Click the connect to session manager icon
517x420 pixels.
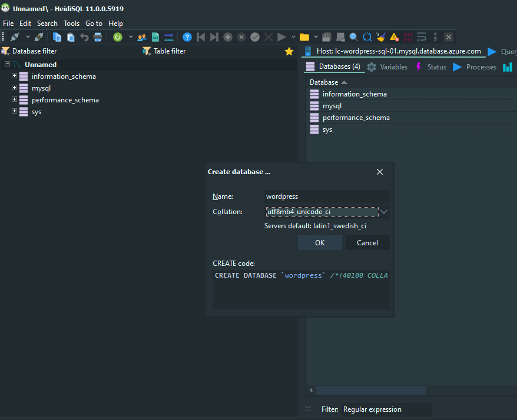click(x=15, y=37)
